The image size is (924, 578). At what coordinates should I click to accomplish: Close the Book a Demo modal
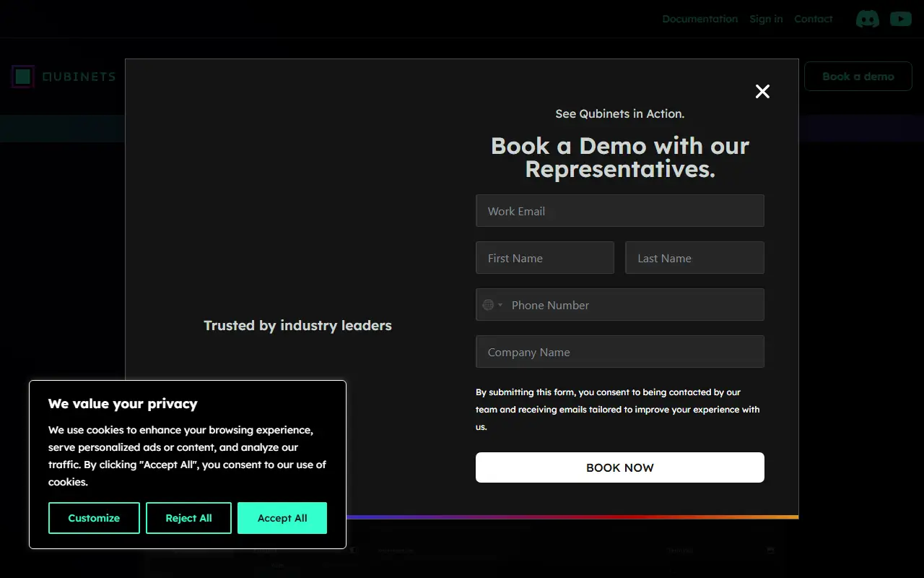click(762, 91)
